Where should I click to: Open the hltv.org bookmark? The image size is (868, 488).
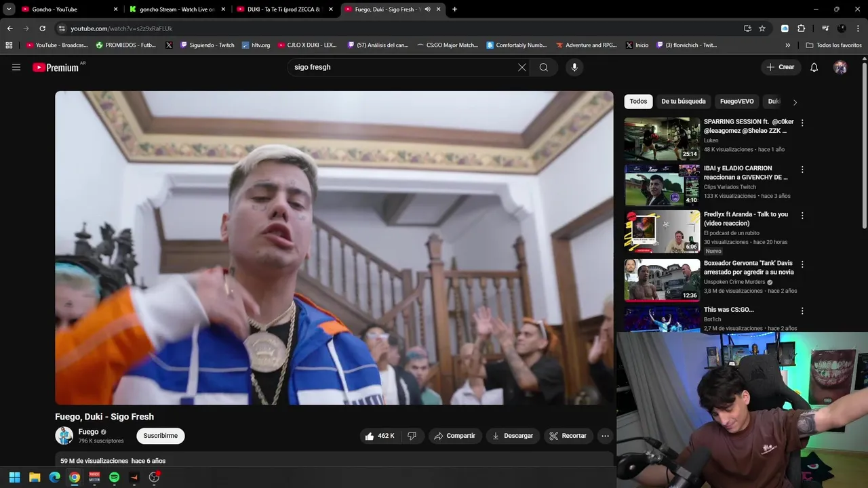coord(256,45)
